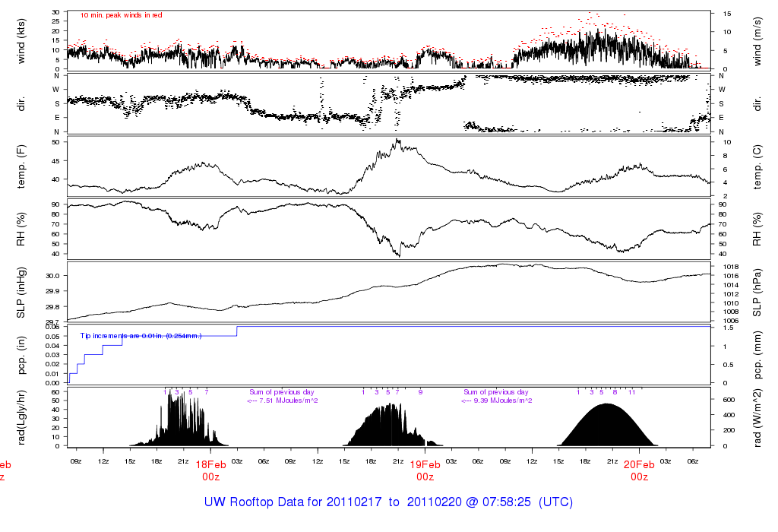The height and width of the screenshot is (532, 778).
Task: Select the "20Feb 00z" date label
Action: coord(639,470)
